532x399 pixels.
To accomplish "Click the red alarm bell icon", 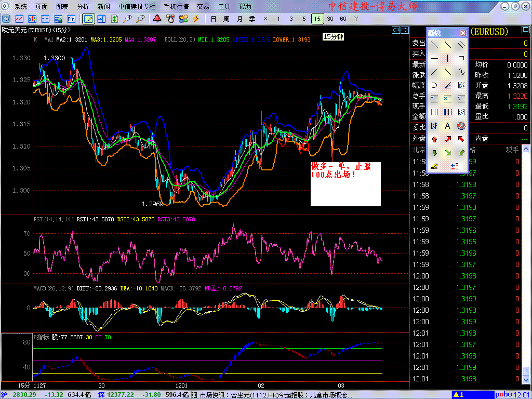I will [157, 19].
